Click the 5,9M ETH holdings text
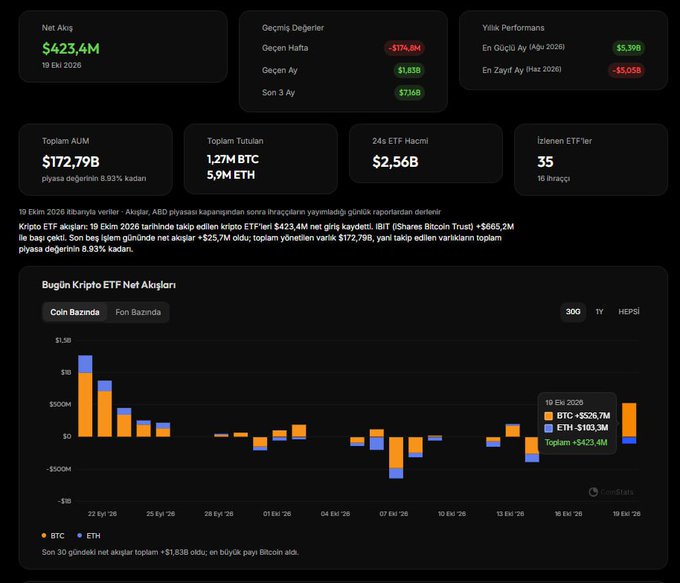 click(231, 175)
